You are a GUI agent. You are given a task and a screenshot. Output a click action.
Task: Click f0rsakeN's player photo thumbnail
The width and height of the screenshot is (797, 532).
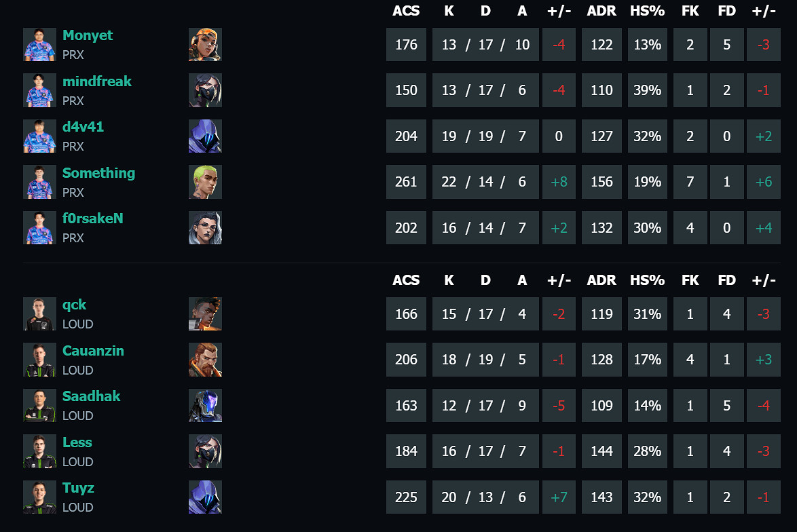pyautogui.click(x=39, y=228)
